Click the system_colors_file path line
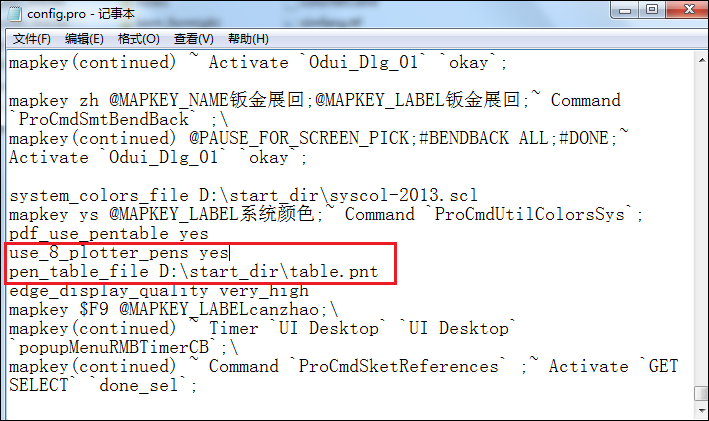Screen dimensions: 709x421 pyautogui.click(x=243, y=195)
